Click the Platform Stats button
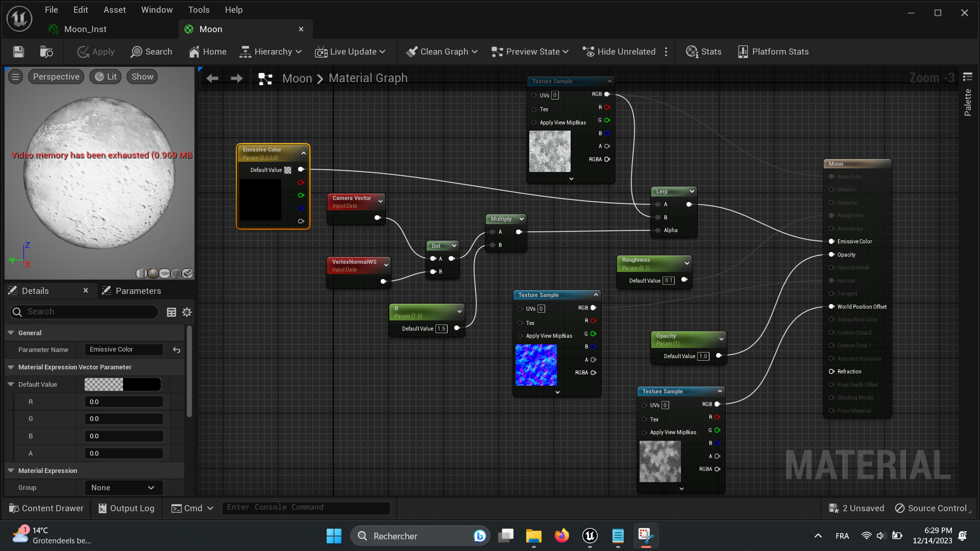This screenshot has width=980, height=551. pyautogui.click(x=773, y=52)
